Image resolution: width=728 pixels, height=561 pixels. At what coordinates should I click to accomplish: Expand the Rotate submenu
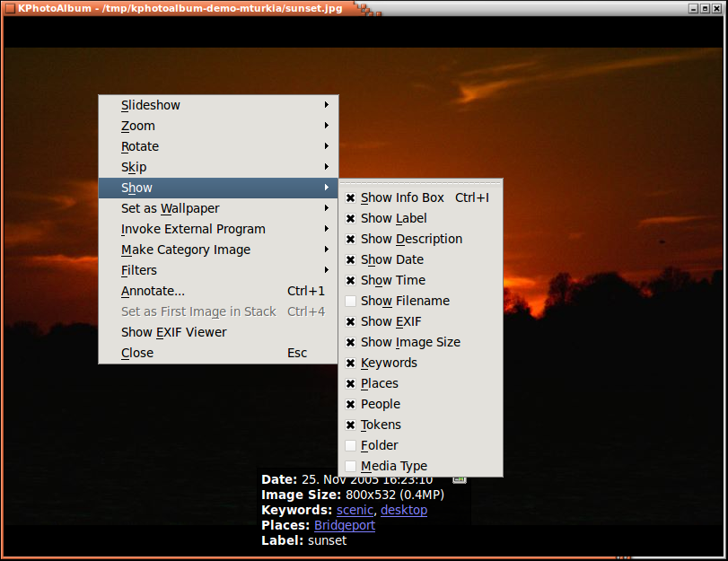(218, 146)
